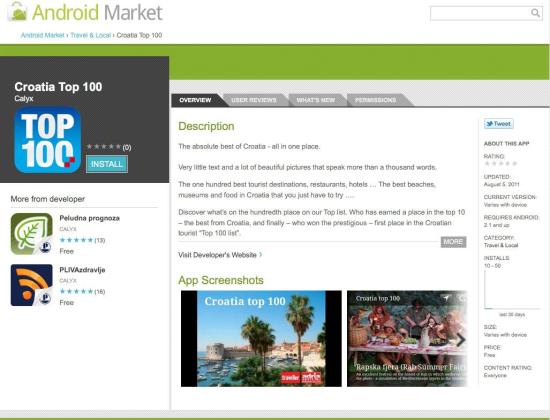
Task: Click the Croatia Top 100 app icon
Action: 48,140
